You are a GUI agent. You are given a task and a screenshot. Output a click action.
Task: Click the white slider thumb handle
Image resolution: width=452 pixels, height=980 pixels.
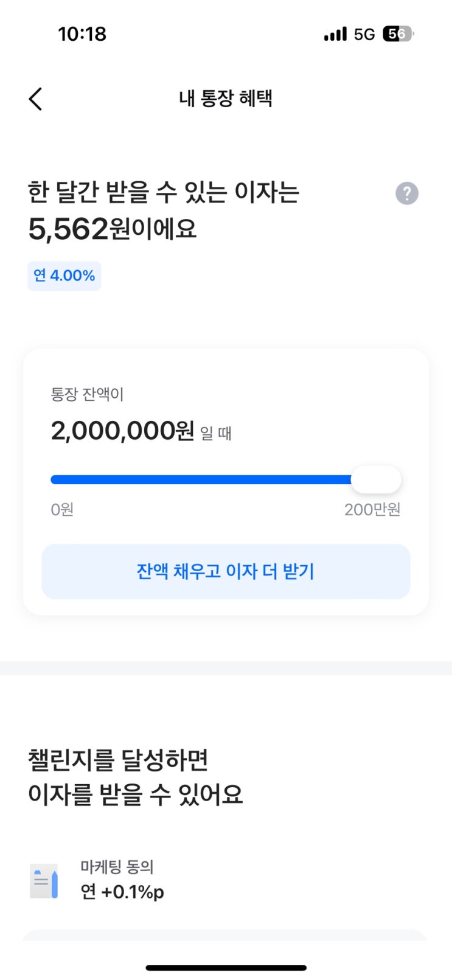(x=376, y=480)
